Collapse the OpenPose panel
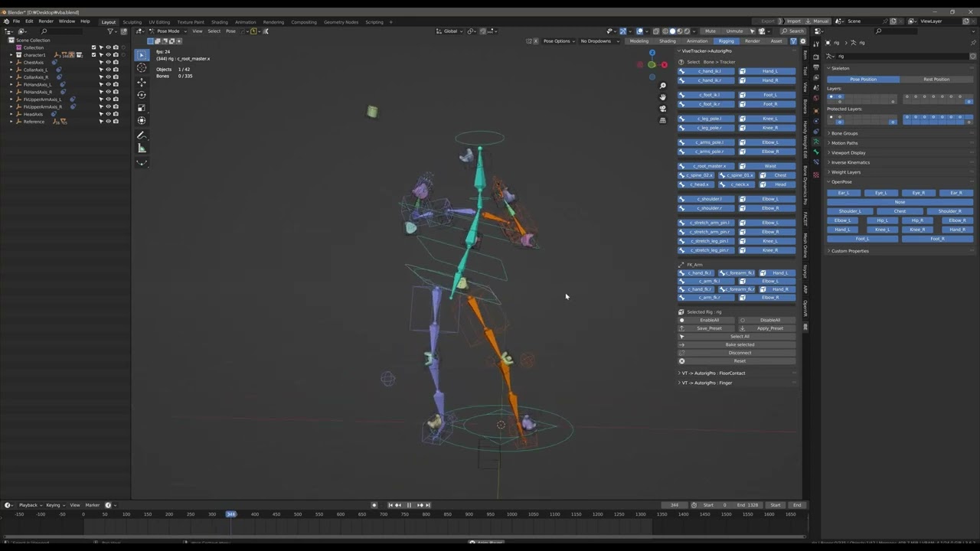980x551 pixels. pos(841,182)
